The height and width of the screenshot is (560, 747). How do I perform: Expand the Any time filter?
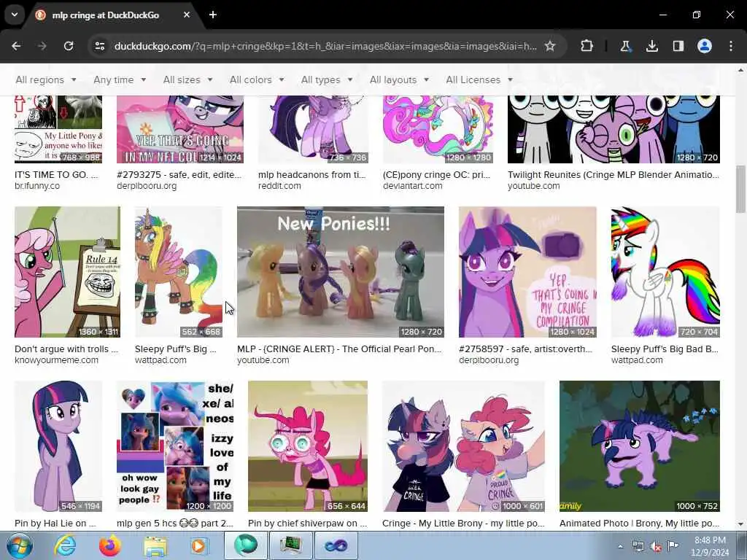(120, 80)
